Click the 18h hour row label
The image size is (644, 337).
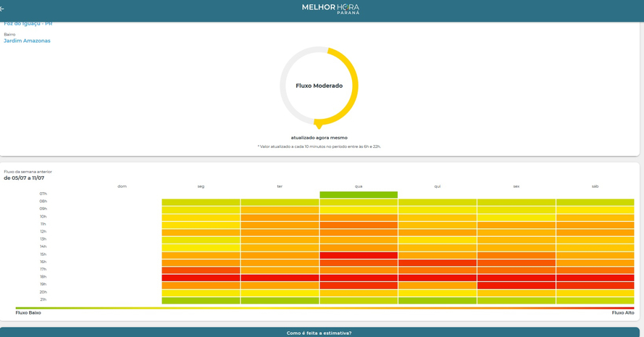pyautogui.click(x=43, y=277)
